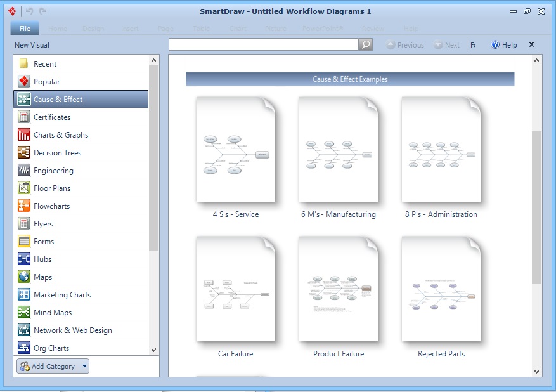Click the magnifying glass search icon
The height and width of the screenshot is (392, 556).
click(x=366, y=44)
